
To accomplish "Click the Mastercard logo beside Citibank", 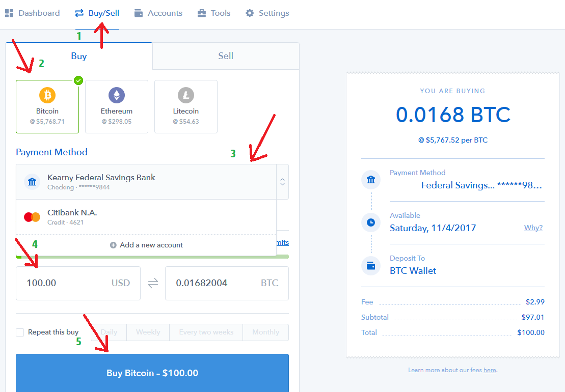I will point(32,217).
